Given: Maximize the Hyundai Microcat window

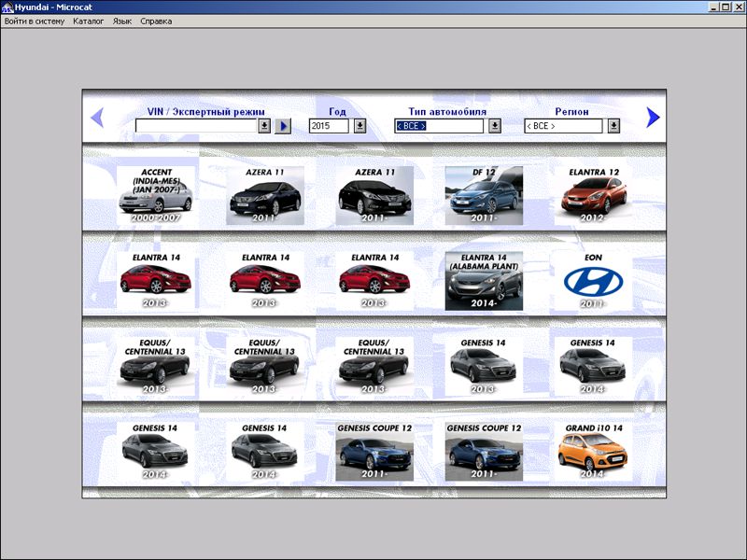Looking at the screenshot, I should click(725, 7).
